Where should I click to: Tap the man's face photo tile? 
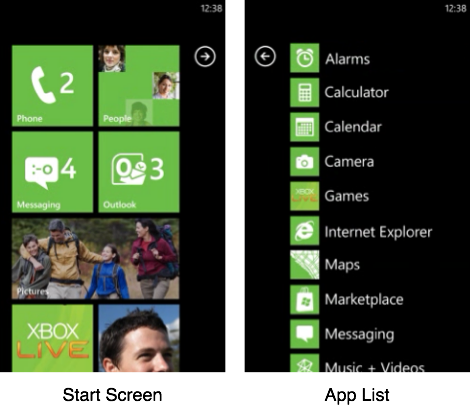[x=139, y=338]
